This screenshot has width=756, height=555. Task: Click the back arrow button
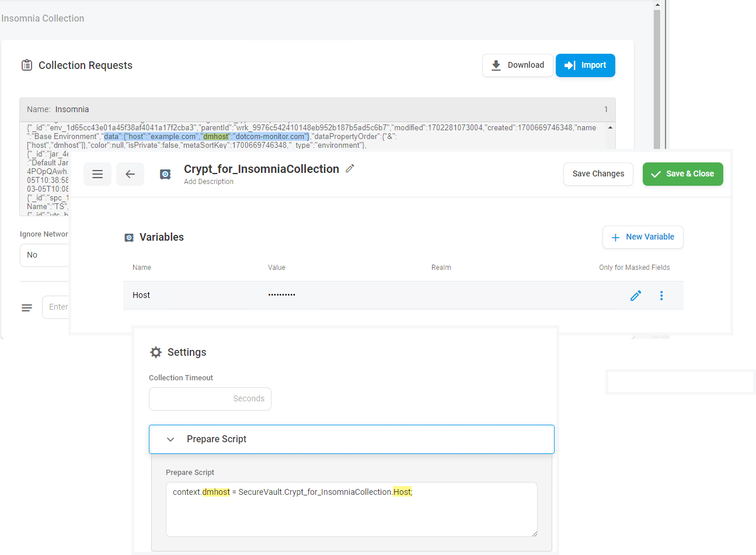[130, 174]
